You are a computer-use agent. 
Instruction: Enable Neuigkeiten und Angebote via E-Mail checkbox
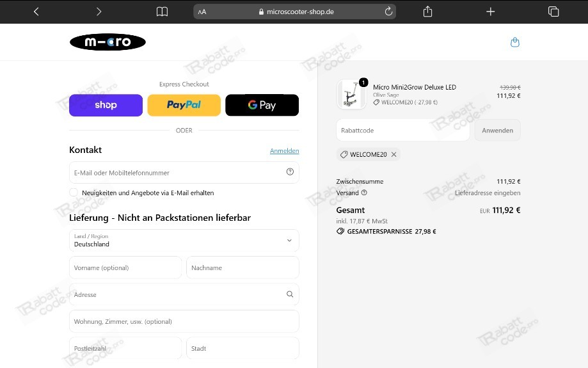click(x=74, y=193)
